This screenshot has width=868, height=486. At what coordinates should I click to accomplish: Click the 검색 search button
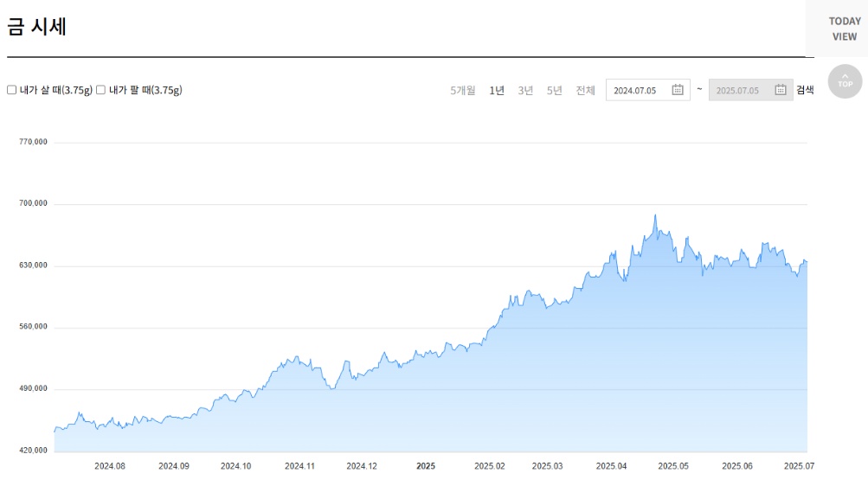(805, 90)
